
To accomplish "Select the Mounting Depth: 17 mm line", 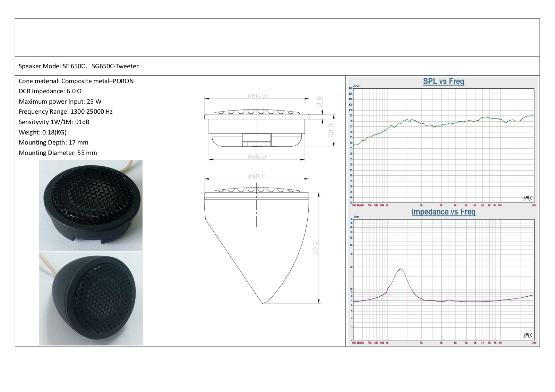I will [53, 142].
